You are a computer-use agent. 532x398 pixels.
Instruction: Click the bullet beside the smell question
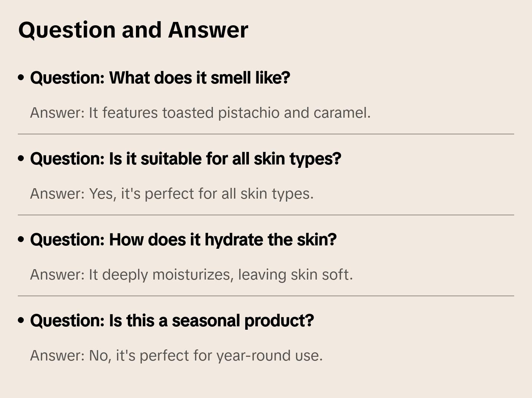click(21, 78)
